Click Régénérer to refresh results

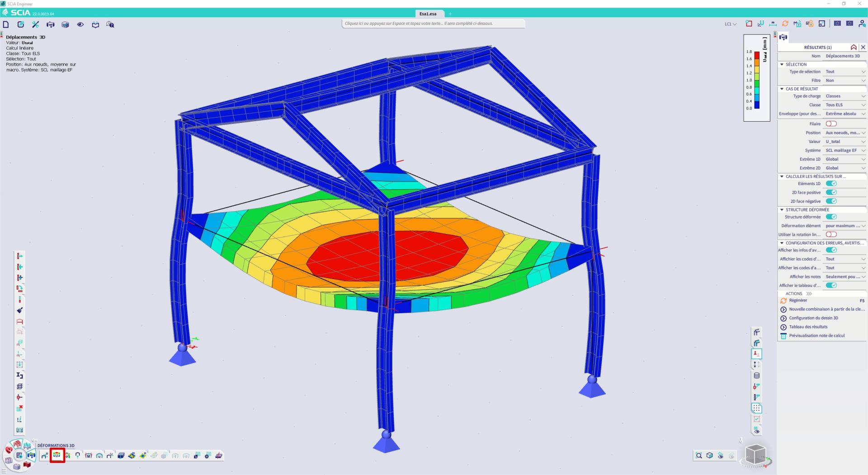798,300
